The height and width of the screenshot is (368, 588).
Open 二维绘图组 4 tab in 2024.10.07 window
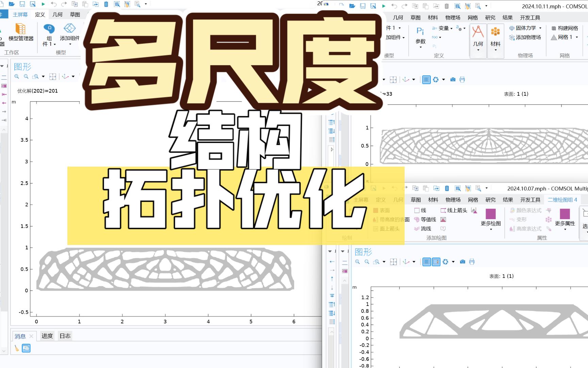click(x=562, y=200)
